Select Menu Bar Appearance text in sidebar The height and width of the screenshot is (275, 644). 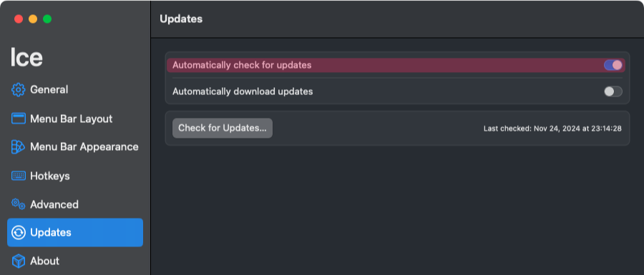84,146
